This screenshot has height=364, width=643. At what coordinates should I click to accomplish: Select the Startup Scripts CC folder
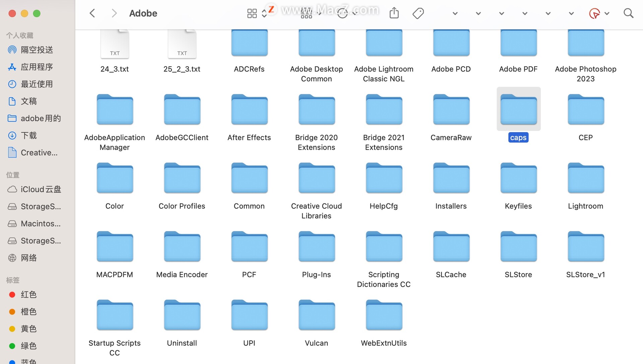click(x=115, y=315)
